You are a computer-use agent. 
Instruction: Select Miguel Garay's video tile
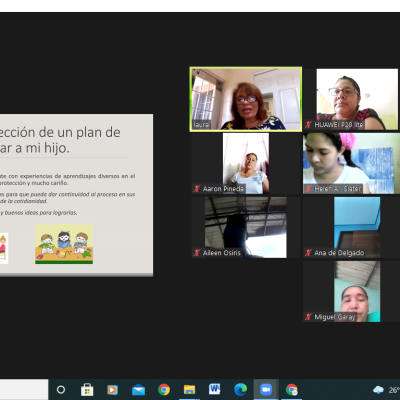coord(351,291)
